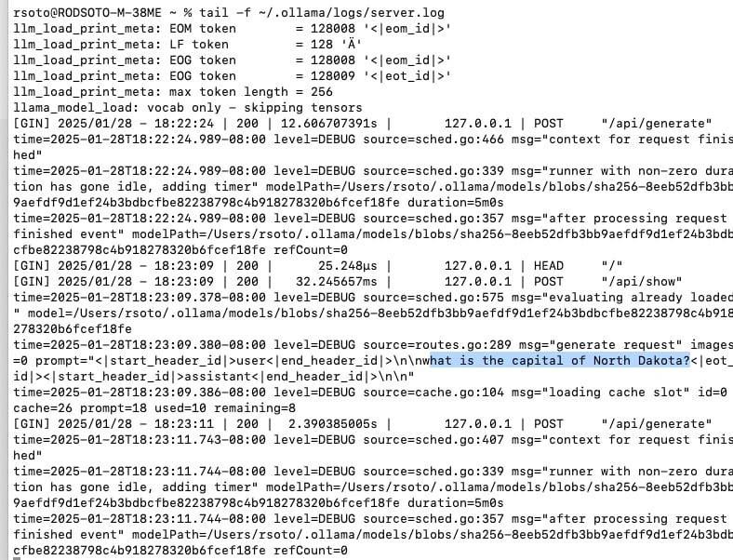
Task: Click the HEAD request method on the 18:23:09 line
Action: pos(548,266)
